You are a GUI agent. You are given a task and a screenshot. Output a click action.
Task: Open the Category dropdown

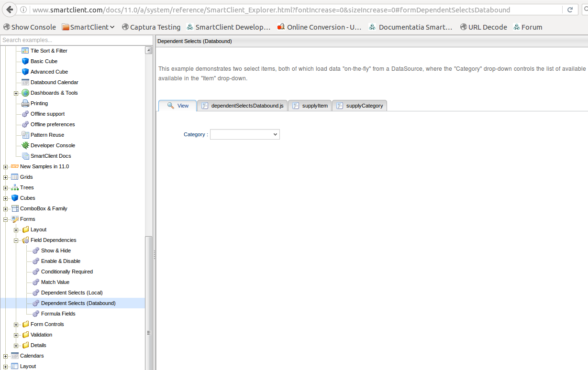pyautogui.click(x=244, y=135)
